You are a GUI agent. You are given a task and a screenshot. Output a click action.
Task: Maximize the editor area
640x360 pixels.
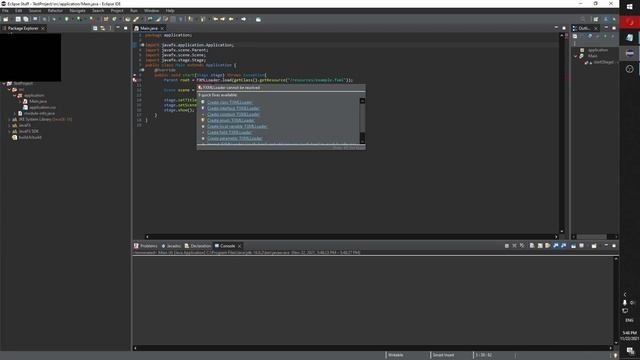[x=564, y=28]
